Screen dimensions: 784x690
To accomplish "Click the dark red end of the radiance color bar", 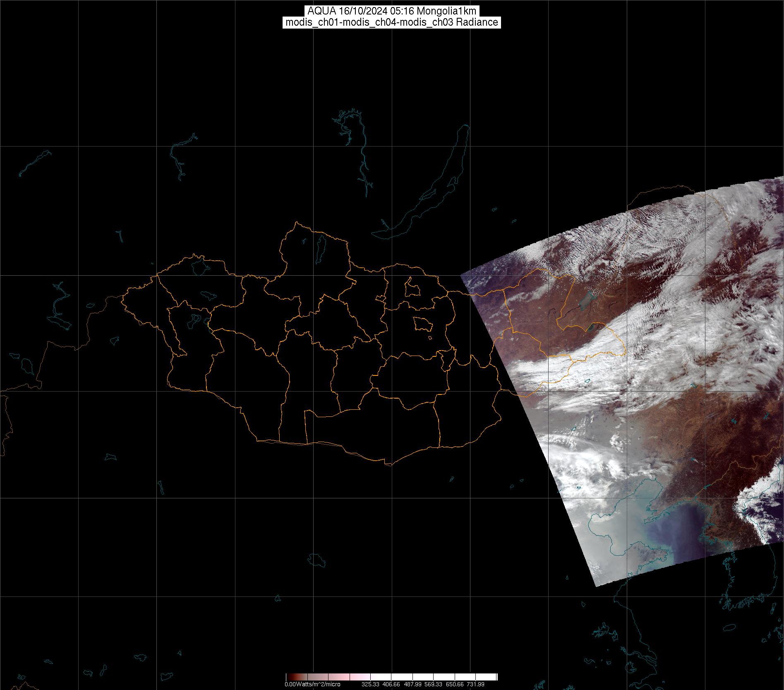I will pyautogui.click(x=290, y=677).
